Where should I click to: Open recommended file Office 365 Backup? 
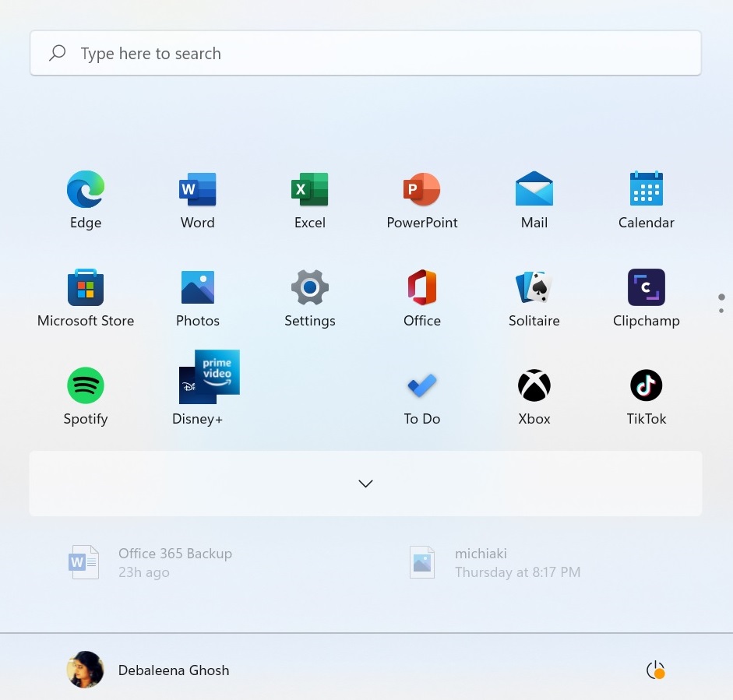tap(150, 563)
